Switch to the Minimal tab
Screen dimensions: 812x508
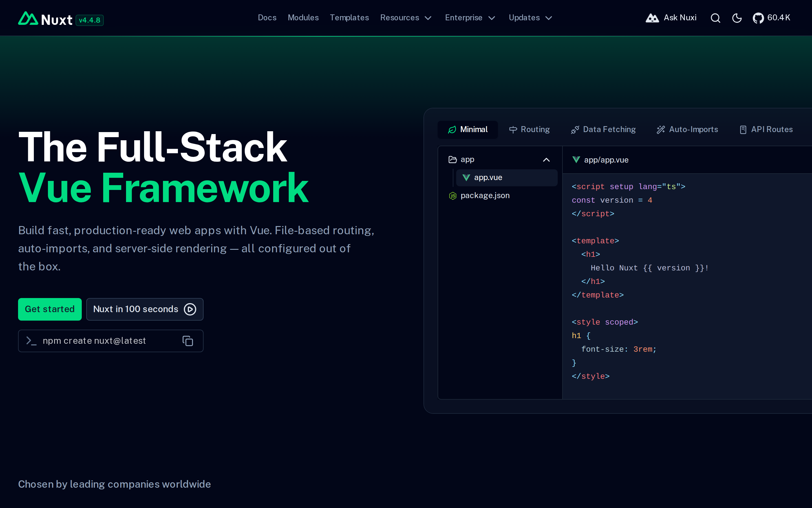point(468,130)
